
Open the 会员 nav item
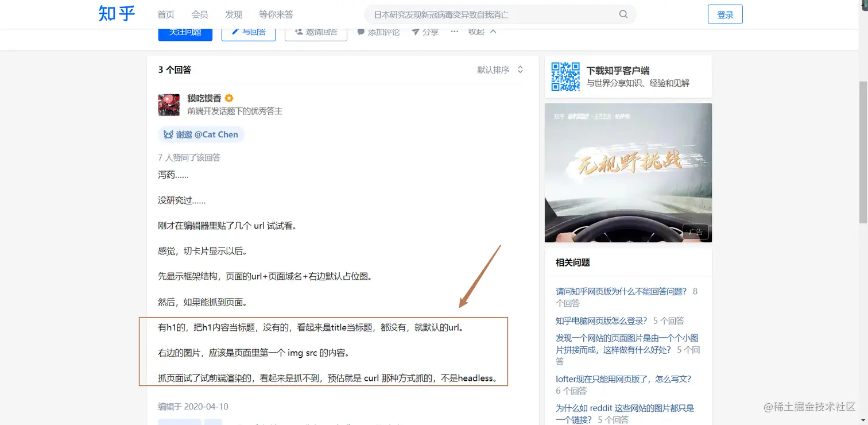[x=200, y=14]
